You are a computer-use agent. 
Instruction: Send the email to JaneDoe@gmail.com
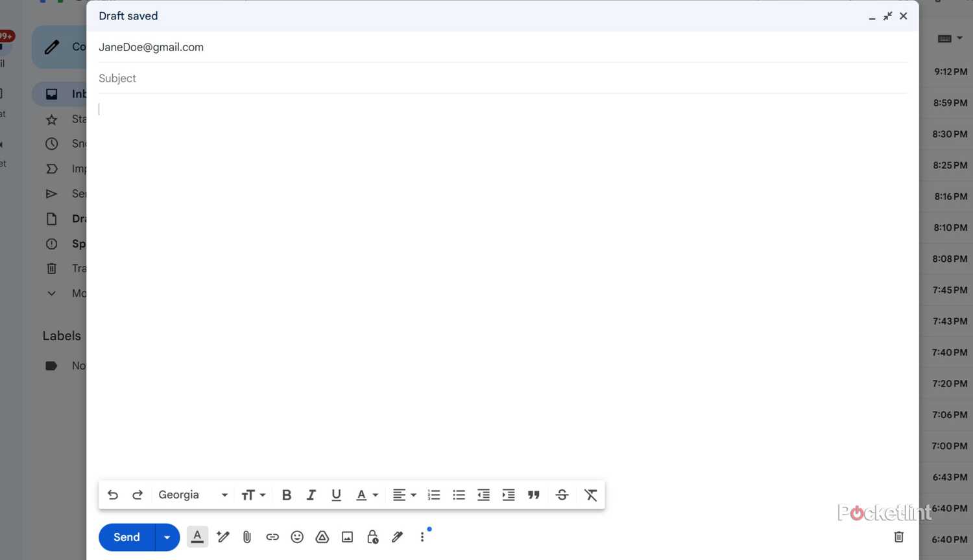[x=126, y=537]
